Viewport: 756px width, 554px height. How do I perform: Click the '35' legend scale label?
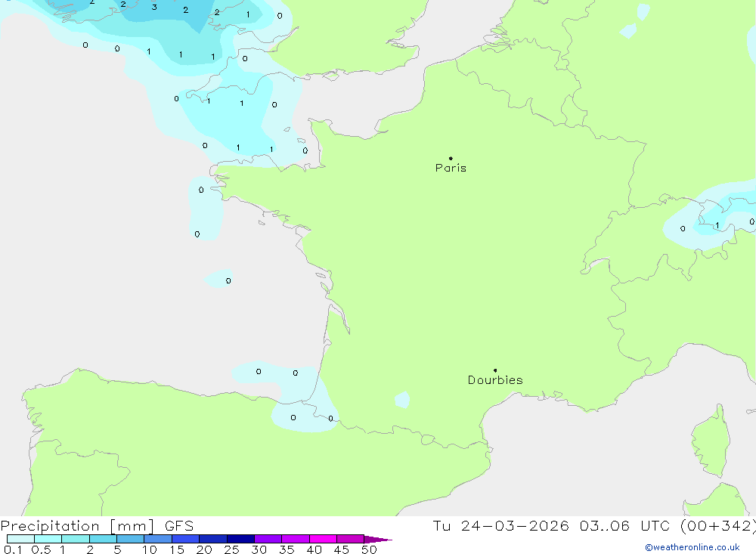click(x=287, y=549)
